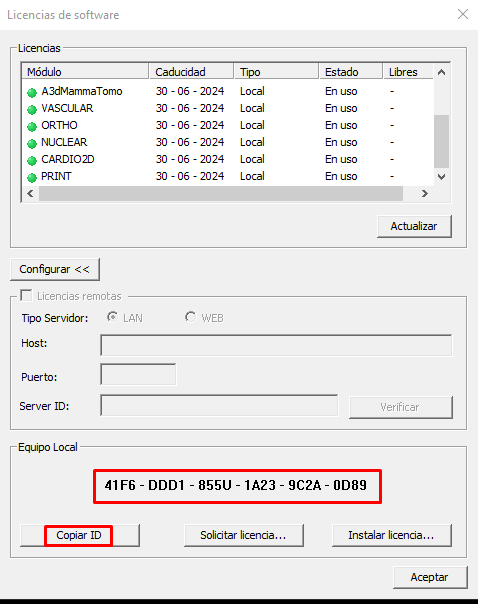This screenshot has height=604, width=478.
Task: Click the vertical scrollbar thumb in list
Action: tap(441, 141)
